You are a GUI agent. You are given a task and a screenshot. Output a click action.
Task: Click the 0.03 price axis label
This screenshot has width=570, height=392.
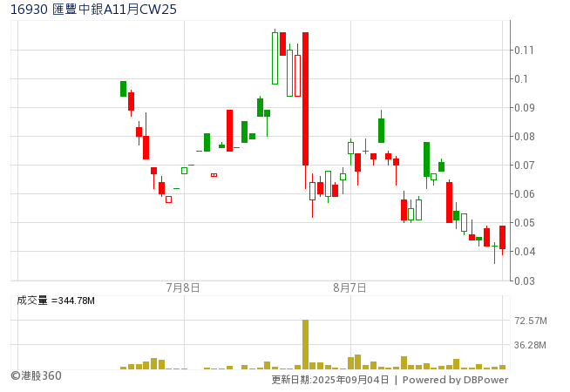tap(524, 280)
